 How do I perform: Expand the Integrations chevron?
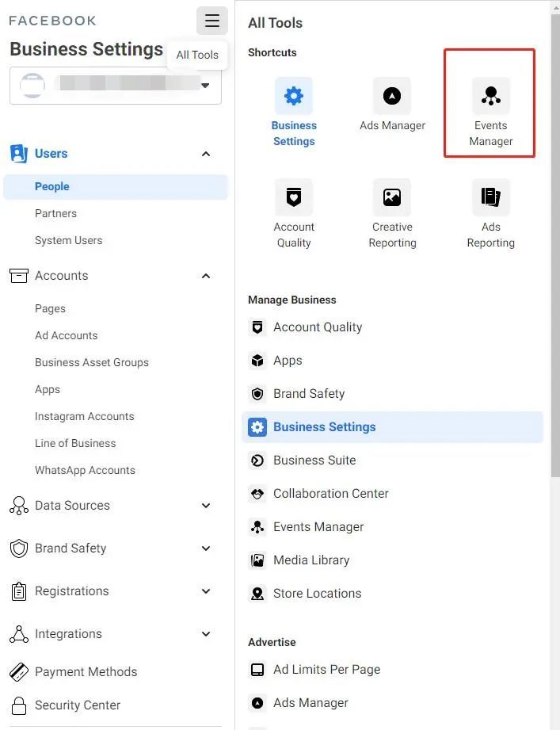click(206, 634)
